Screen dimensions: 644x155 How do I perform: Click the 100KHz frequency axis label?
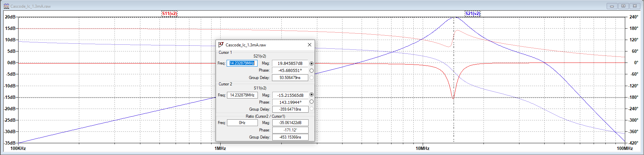(x=18, y=148)
